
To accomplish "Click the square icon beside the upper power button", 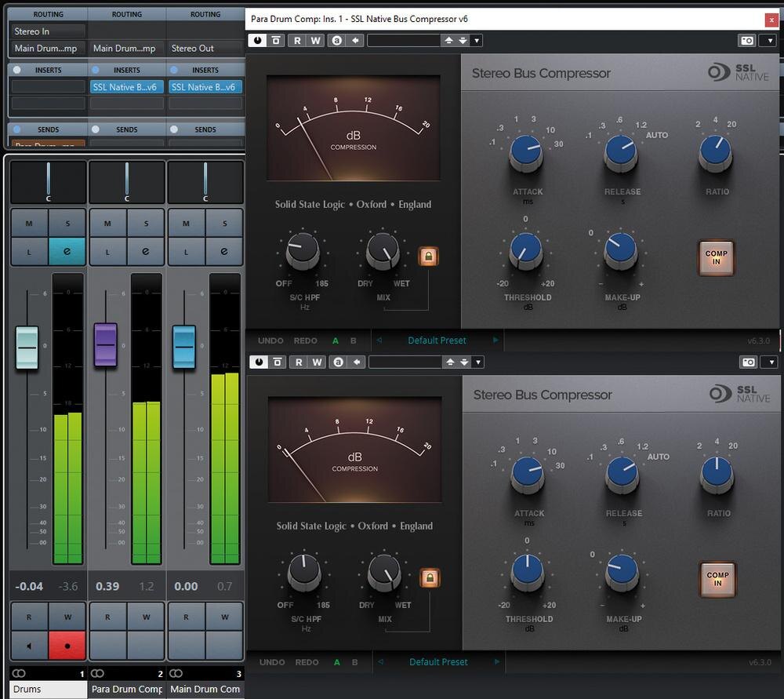I will [276, 40].
